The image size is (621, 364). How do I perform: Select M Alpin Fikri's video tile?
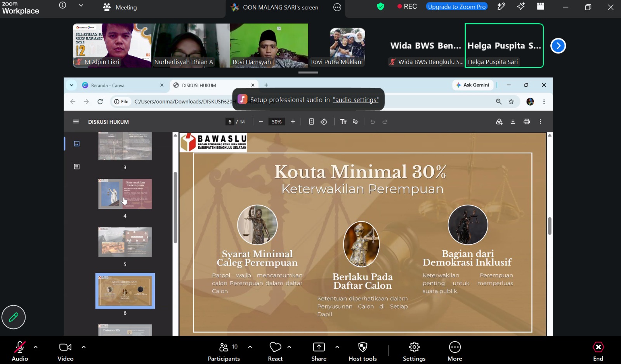point(112,45)
